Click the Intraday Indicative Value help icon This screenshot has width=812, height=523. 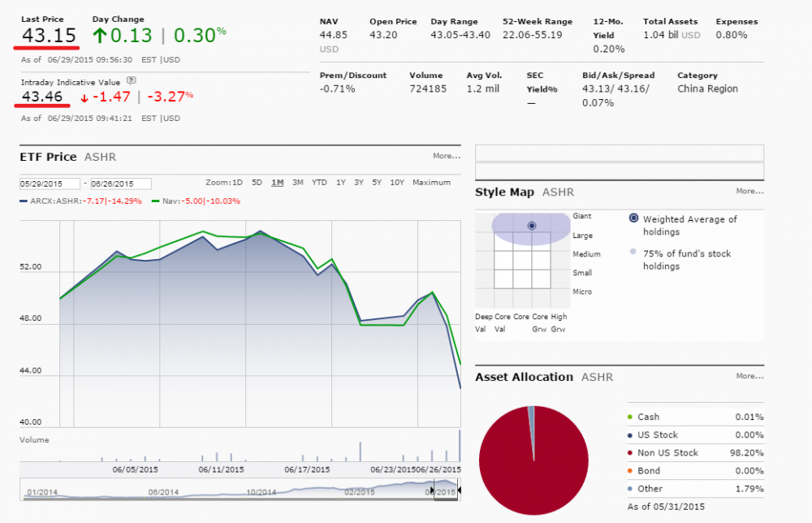[x=132, y=80]
